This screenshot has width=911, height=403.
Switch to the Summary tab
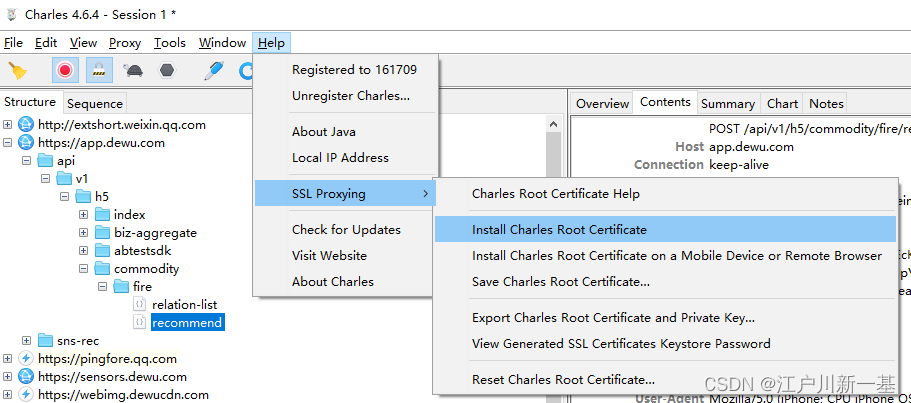pos(727,104)
